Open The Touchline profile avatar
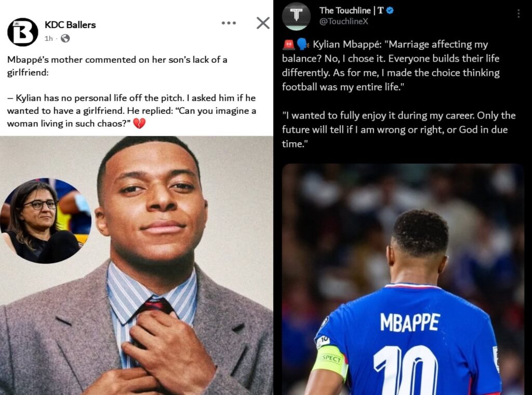This screenshot has width=532, height=395. 296,16
